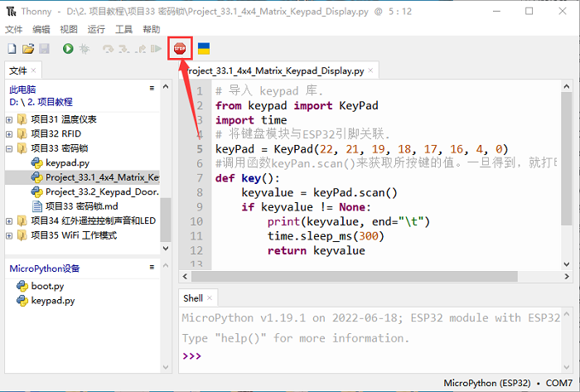
Task: Open the 此电脑 panel options menu
Action: pos(152,88)
